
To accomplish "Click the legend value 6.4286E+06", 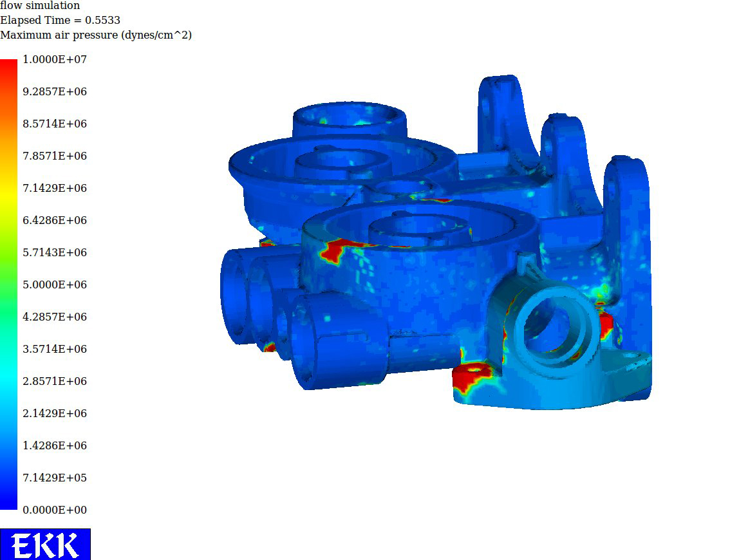I will pos(55,219).
